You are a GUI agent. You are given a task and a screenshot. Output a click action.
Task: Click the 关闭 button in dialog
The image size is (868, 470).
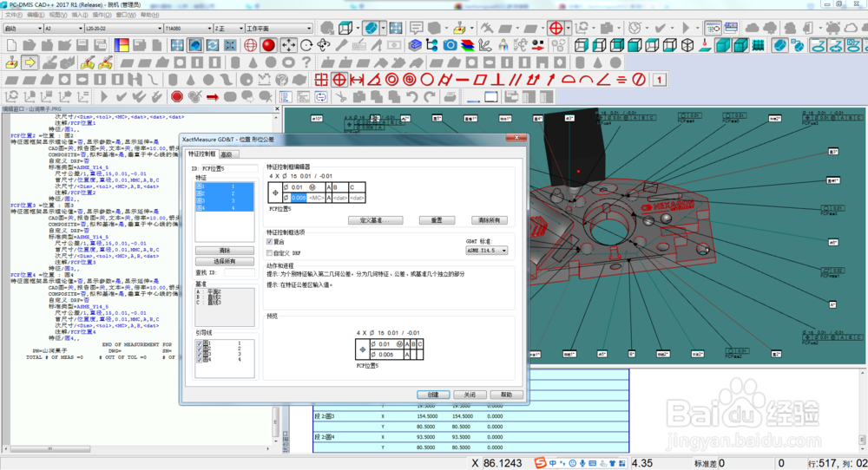point(470,395)
